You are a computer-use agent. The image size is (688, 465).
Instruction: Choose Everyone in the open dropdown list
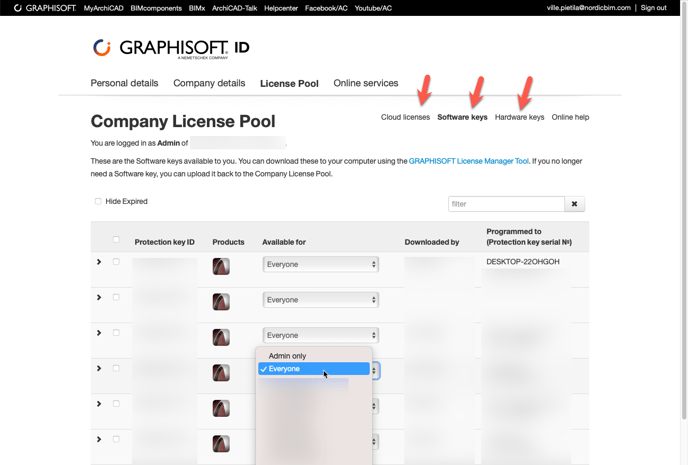314,369
